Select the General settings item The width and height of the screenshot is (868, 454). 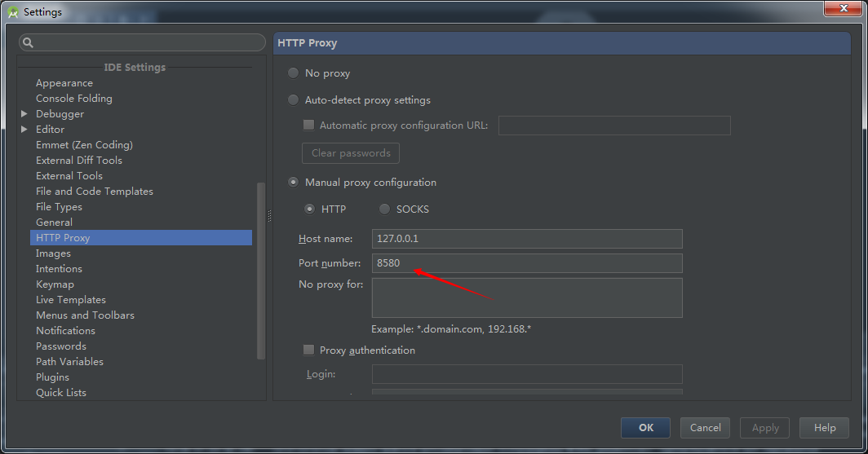click(x=54, y=223)
